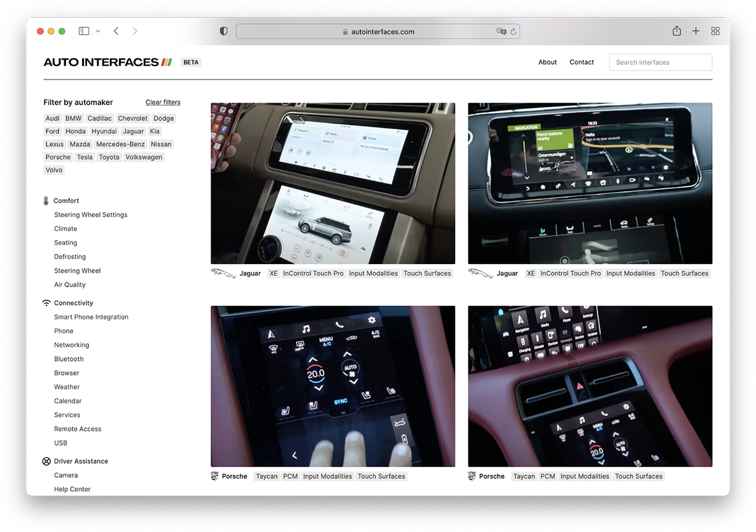Open the Jaguar dual-screen Range Rover thumbnail
The height and width of the screenshot is (532, 756).
click(333, 183)
